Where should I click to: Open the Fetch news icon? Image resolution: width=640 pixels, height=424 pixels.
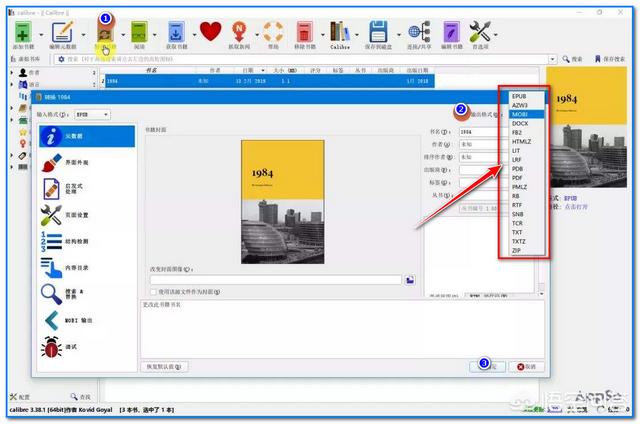pyautogui.click(x=239, y=32)
